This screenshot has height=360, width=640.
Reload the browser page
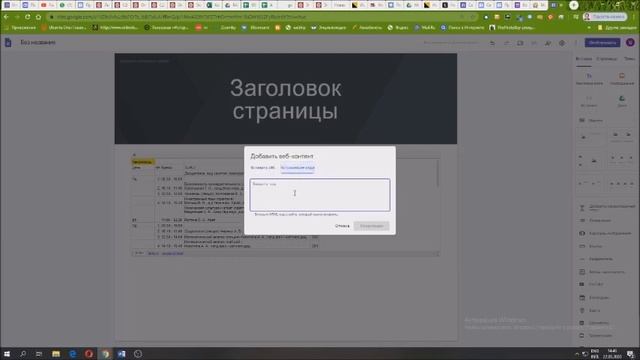pyautogui.click(x=27, y=17)
